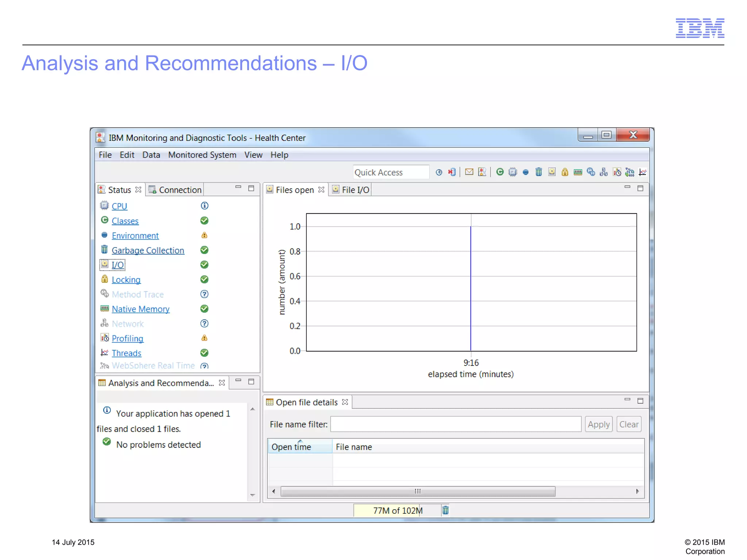Screen dimensions: 747x560
Task: Close the Open file details tab
Action: [x=345, y=402]
